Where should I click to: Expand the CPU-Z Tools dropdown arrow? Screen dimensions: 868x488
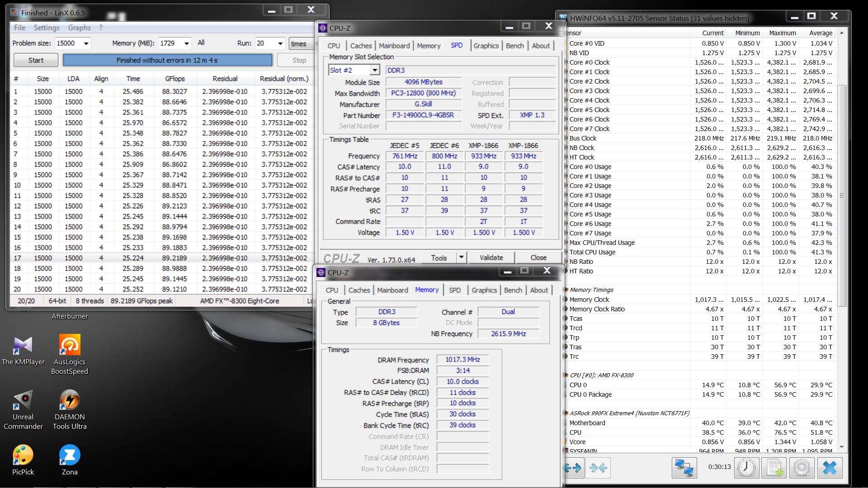click(x=461, y=258)
